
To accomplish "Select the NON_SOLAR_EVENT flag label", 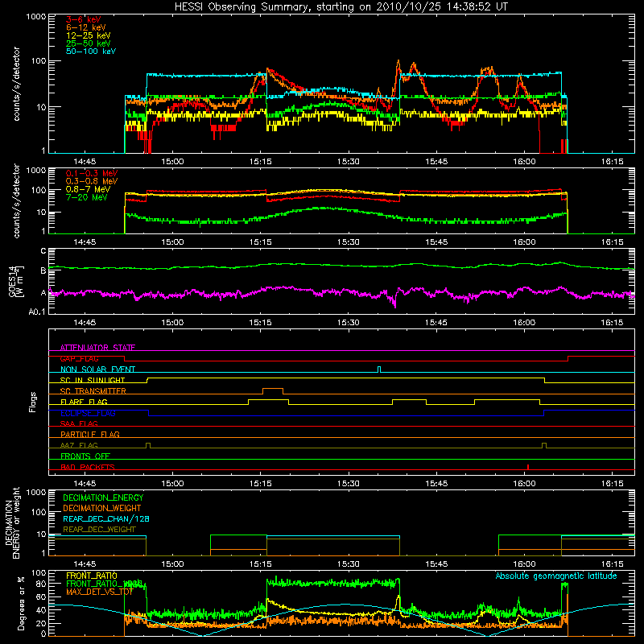I will click(97, 369).
